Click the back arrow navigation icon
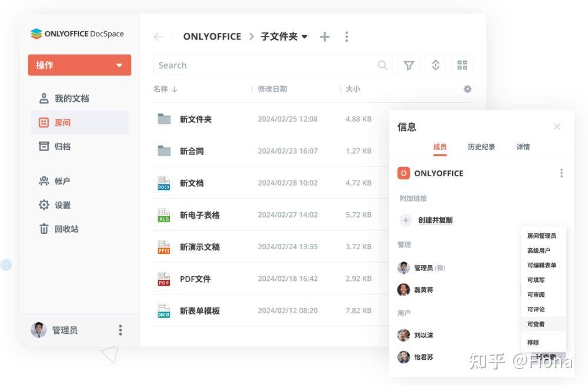The height and width of the screenshot is (385, 588). (x=159, y=37)
